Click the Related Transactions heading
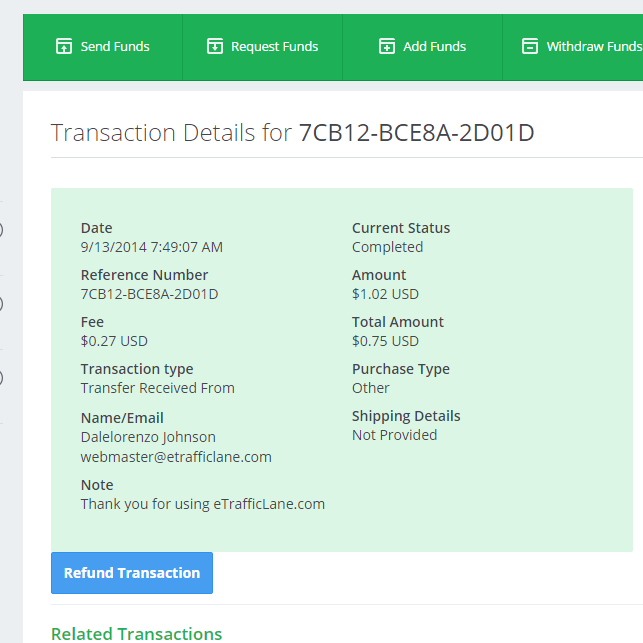Screen dimensions: 643x643 [137, 634]
